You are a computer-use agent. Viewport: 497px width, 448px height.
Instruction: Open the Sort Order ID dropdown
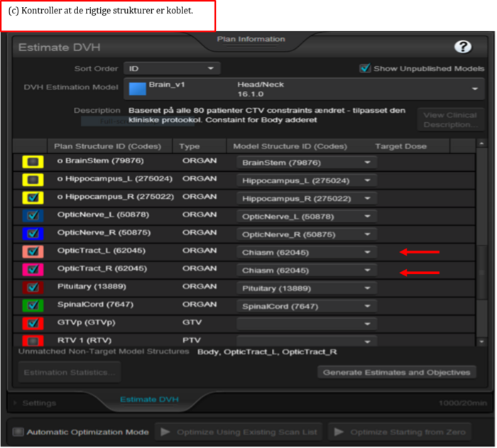pyautogui.click(x=171, y=68)
